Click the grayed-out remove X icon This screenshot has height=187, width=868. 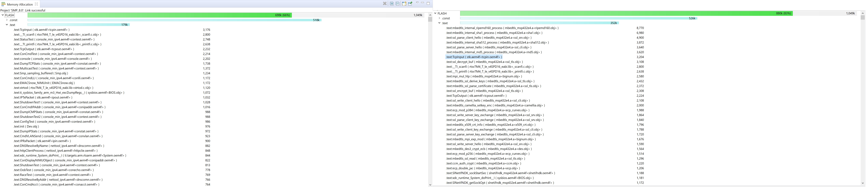385,4
